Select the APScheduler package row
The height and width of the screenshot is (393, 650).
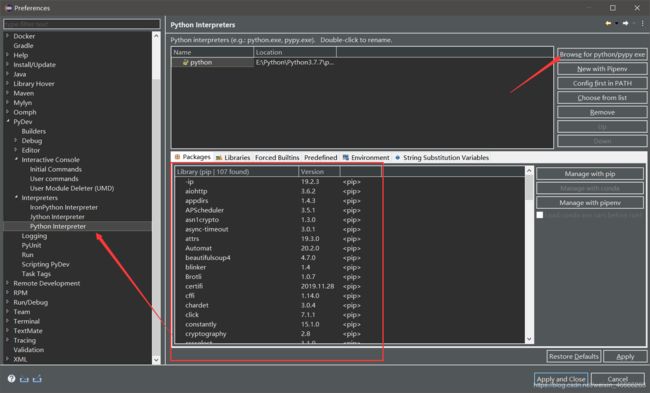pyautogui.click(x=350, y=210)
